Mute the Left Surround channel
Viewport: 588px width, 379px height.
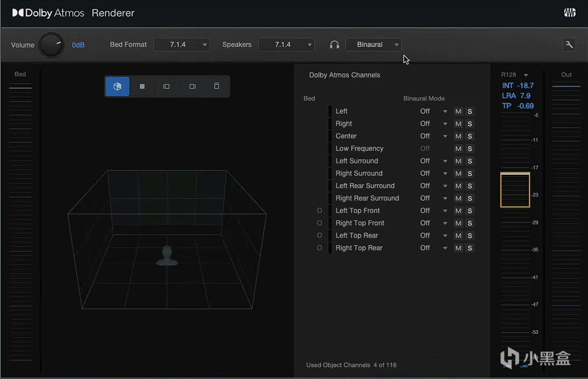tap(458, 161)
